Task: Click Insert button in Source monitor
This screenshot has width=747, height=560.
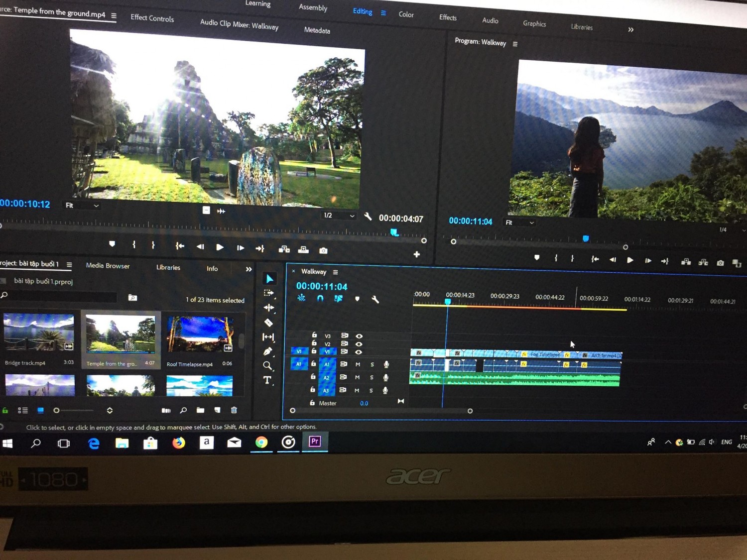Action: (x=284, y=249)
